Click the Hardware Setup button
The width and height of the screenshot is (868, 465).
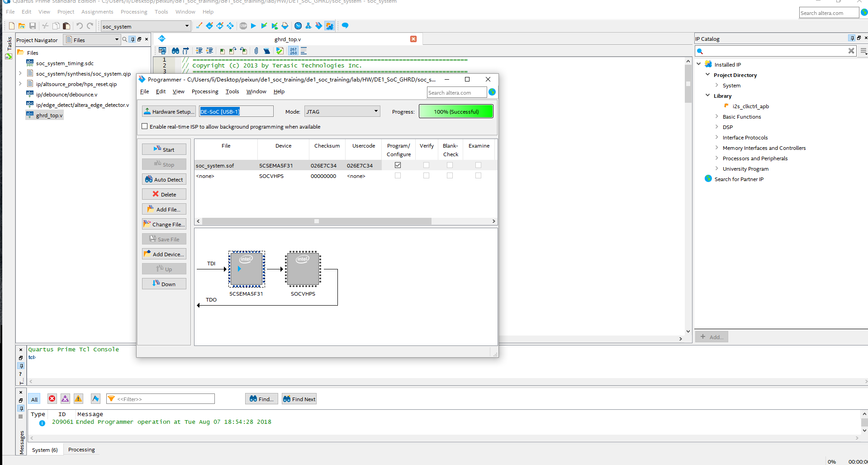click(x=169, y=111)
